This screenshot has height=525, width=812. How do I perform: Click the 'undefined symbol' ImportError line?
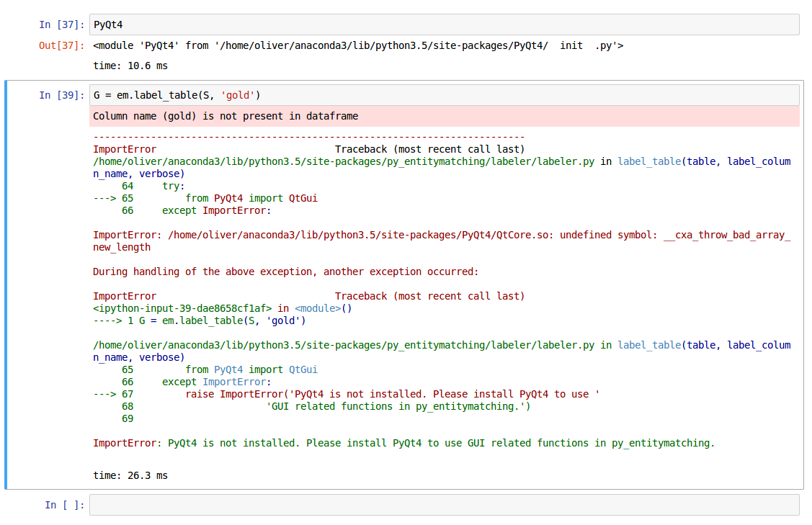(x=441, y=235)
